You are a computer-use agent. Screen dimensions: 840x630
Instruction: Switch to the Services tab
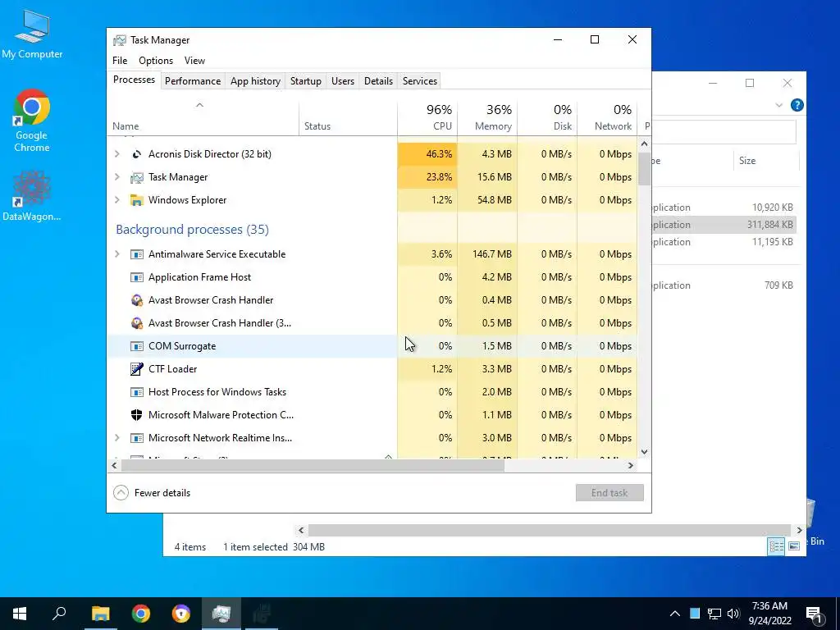click(x=419, y=81)
